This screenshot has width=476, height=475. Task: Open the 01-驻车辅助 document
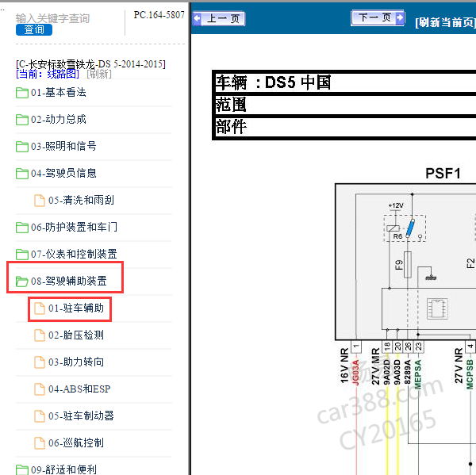(x=76, y=308)
